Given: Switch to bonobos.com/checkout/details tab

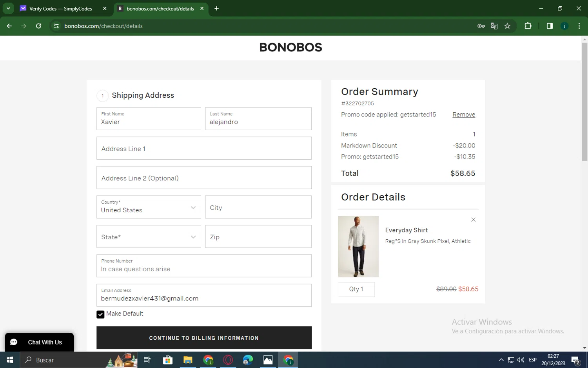Looking at the screenshot, I should point(160,8).
